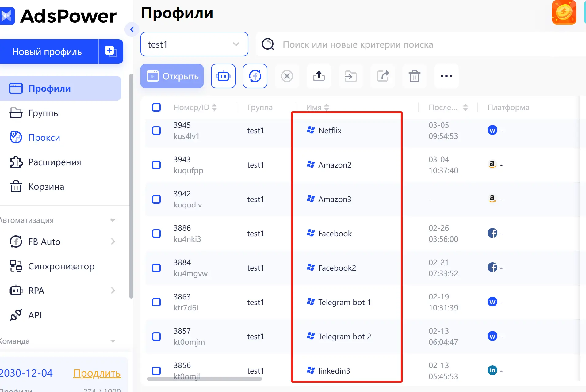
Task: Click the platform icon in Telegram bot 1 row
Action: (x=492, y=302)
